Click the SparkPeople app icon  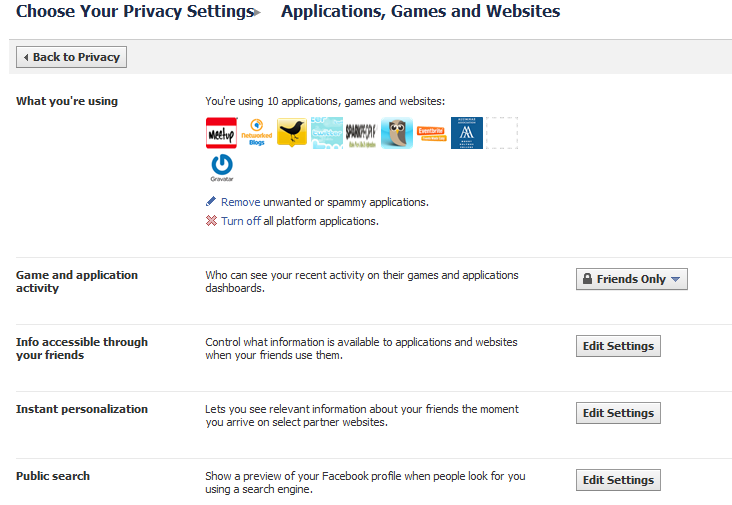click(x=361, y=133)
